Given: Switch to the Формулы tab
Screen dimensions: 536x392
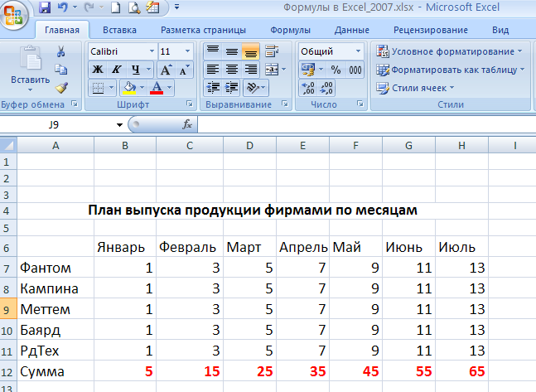Looking at the screenshot, I should (290, 30).
